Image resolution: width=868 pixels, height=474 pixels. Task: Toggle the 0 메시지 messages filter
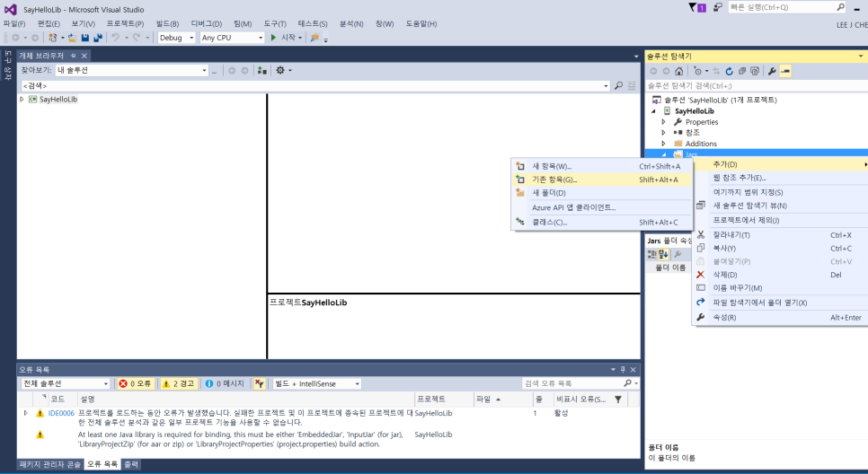coord(225,384)
